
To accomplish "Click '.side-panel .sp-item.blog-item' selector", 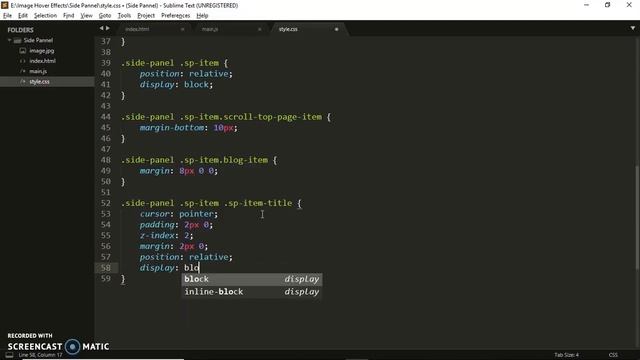I will pyautogui.click(x=194, y=160).
